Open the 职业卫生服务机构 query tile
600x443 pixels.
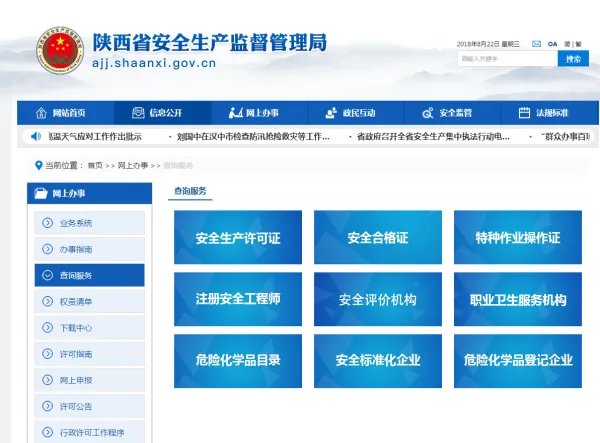pos(518,299)
